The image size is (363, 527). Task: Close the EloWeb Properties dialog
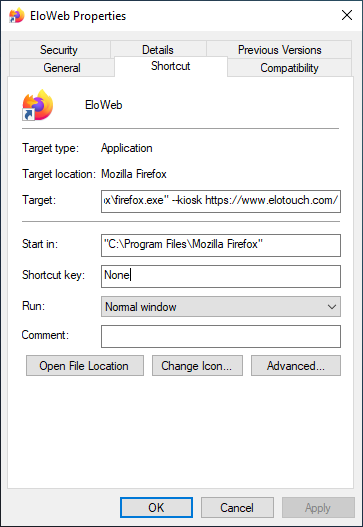[x=347, y=15]
